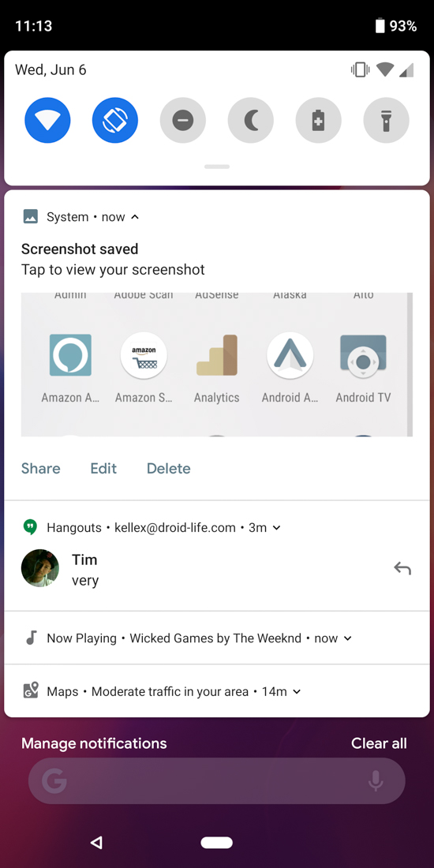Tap Tim's avatar in Hangouts notification
Viewport: 434px width, 868px height.
(40, 568)
